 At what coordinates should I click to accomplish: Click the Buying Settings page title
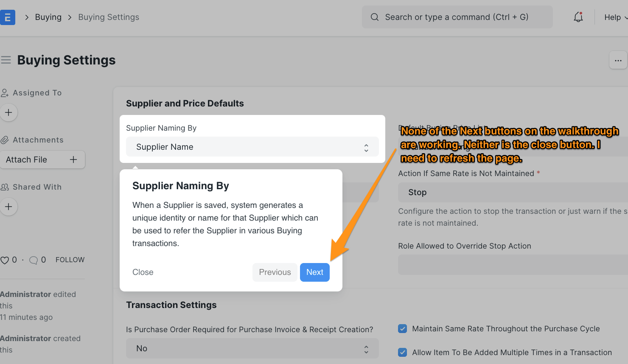coord(66,60)
